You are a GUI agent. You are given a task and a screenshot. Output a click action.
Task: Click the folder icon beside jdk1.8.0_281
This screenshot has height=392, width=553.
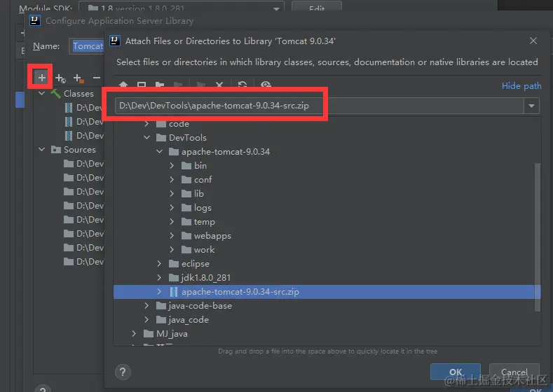point(174,277)
